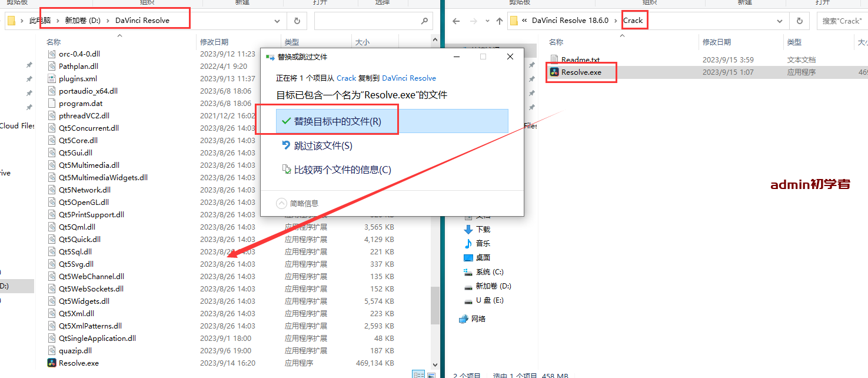Viewport: 868px width, 378px height.
Task: Click the 搜索"Crack" search field
Action: pyautogui.click(x=842, y=21)
